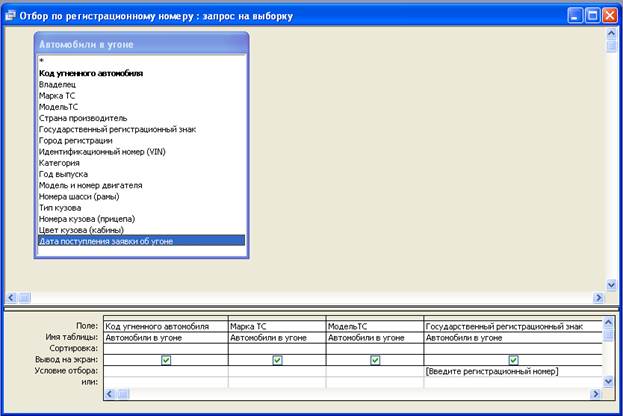Screen dimensions: 623x416
Task: Open the field cell containing МодельТС
Action: point(375,326)
